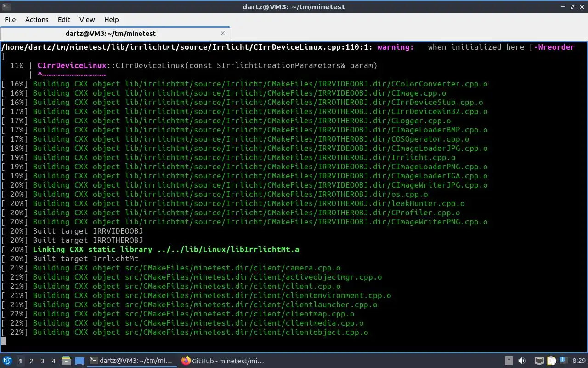Click the Firefox icon of GitHub taskbar entry
Image resolution: width=588 pixels, height=368 pixels.
point(186,361)
